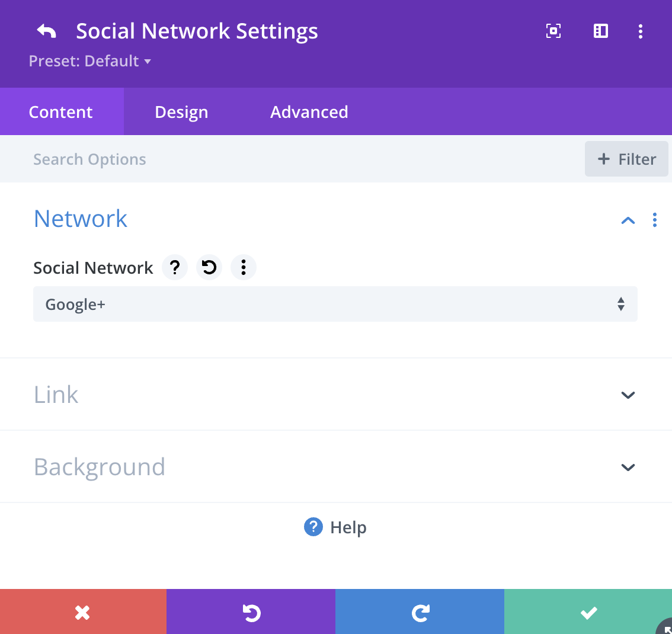Viewport: 672px width, 634px height.
Task: Save changes with green checkmark button
Action: click(588, 611)
